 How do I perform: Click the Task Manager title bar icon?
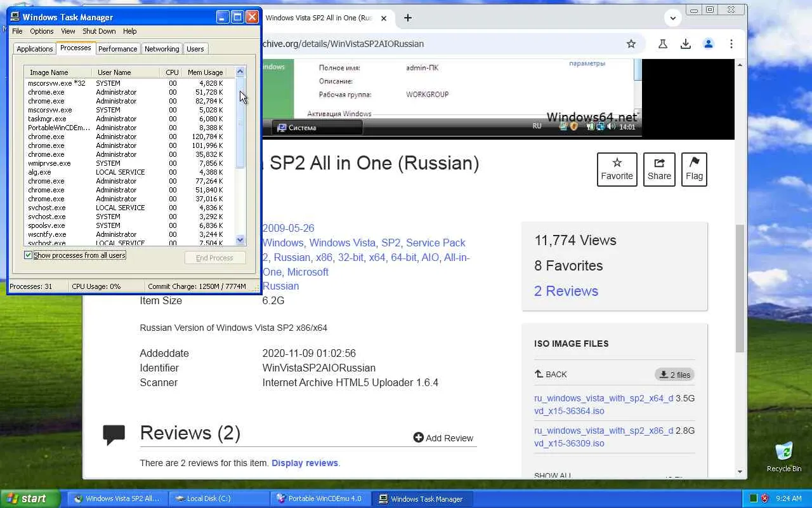[x=15, y=17]
